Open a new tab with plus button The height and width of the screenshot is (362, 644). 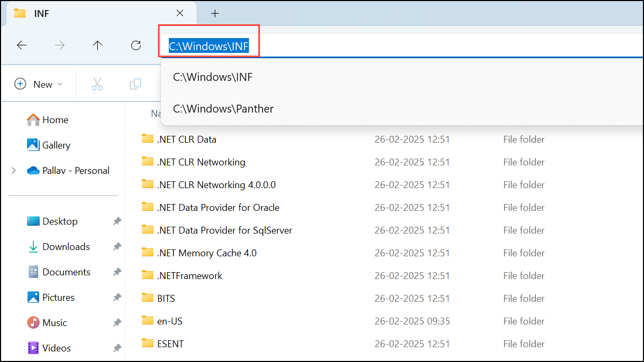215,13
